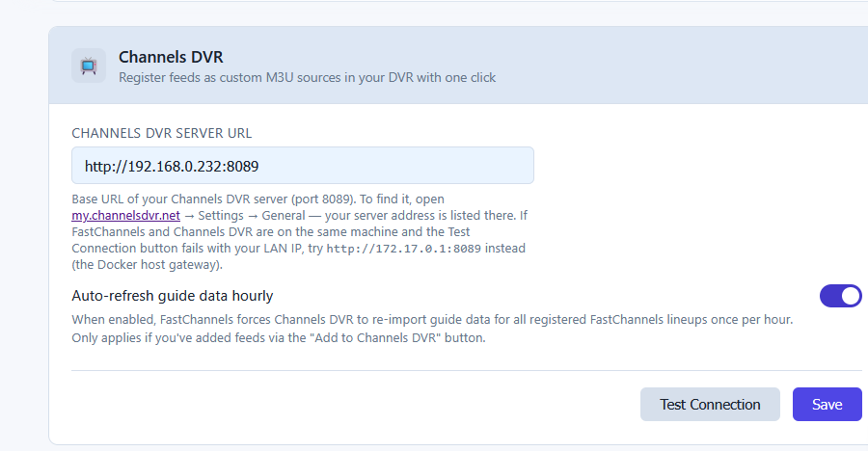The image size is (868, 451).
Task: Click the CHANNELS DVR SERVER URL label
Action: pyautogui.click(x=162, y=133)
